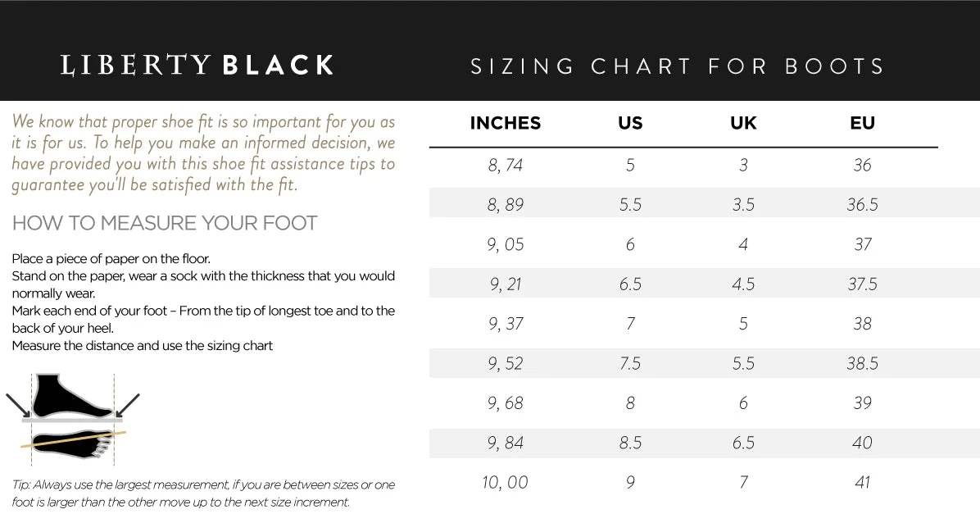Click the Liberty Black logo
Viewport: 980px width, 532px height.
click(197, 66)
